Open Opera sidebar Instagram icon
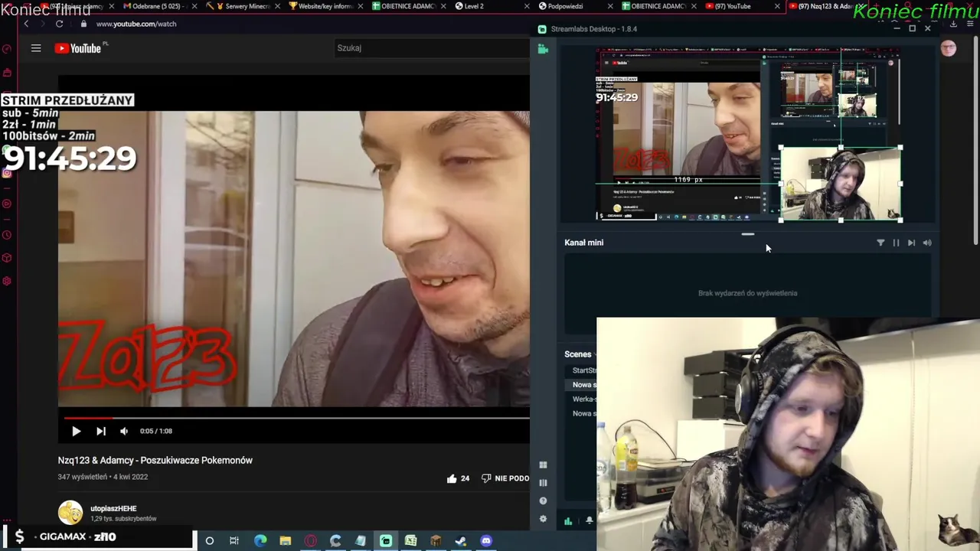The image size is (980, 551). pos(7,173)
